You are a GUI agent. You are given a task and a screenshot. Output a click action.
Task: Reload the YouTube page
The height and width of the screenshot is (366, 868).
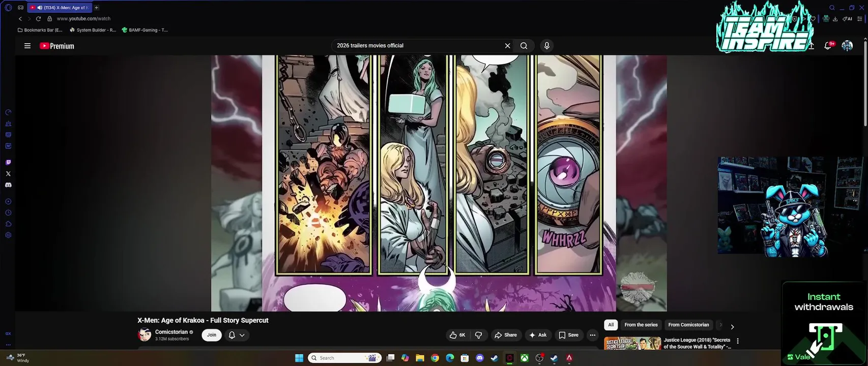[38, 19]
